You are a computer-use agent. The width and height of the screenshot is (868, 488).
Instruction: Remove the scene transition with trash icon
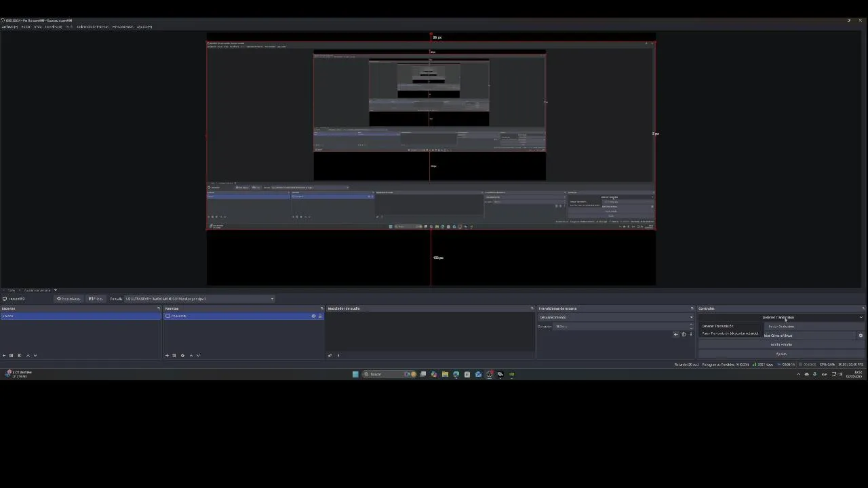(684, 334)
